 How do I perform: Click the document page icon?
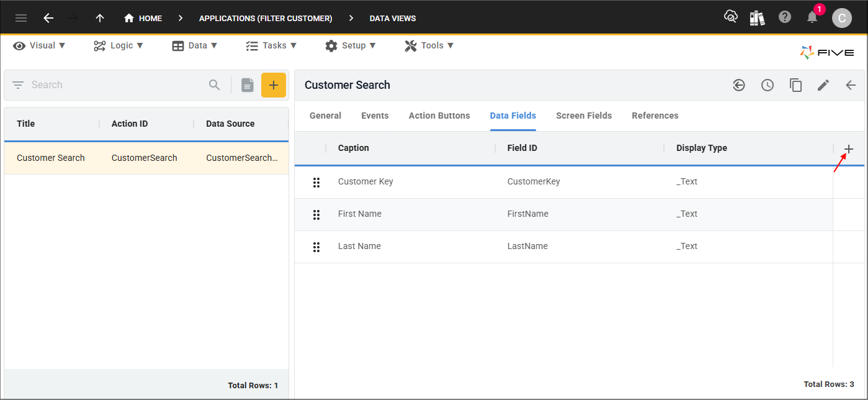pos(248,85)
